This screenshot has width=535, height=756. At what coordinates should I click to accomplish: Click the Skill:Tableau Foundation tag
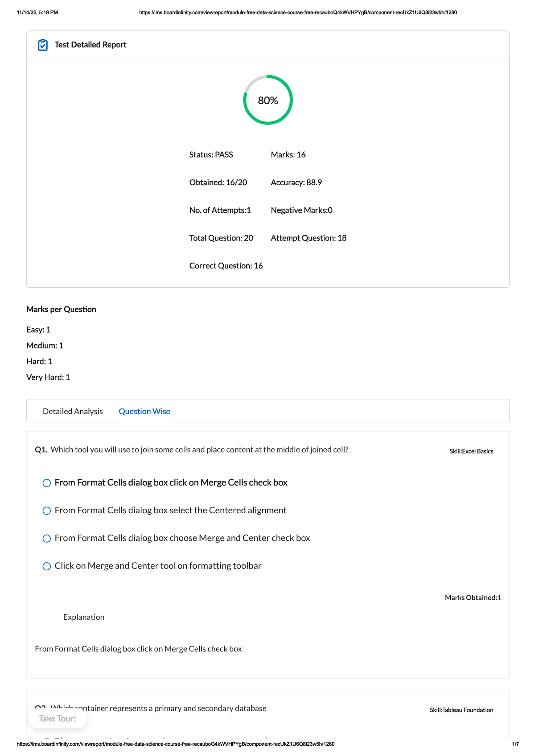click(x=461, y=710)
